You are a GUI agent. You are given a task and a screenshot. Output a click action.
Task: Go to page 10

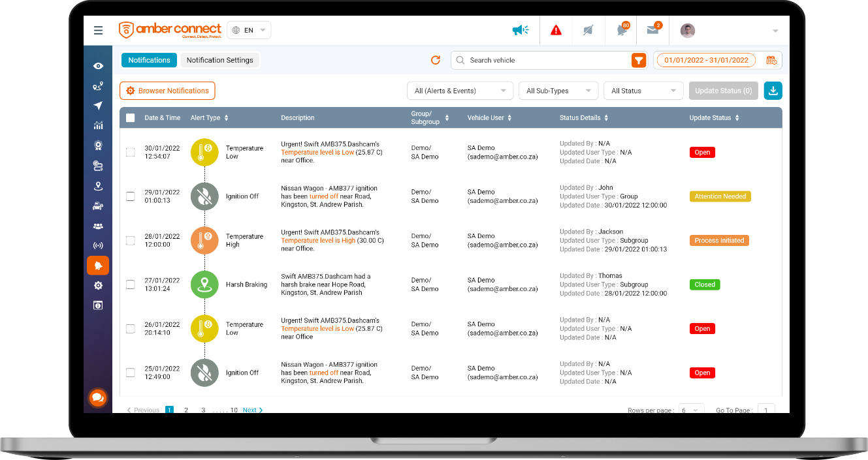pyautogui.click(x=234, y=410)
